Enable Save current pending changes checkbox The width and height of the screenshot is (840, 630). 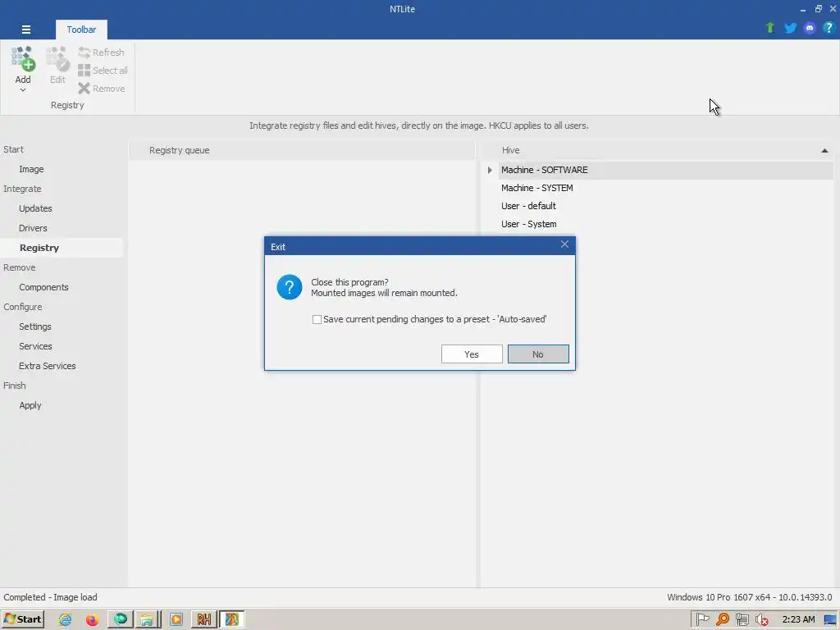point(317,319)
